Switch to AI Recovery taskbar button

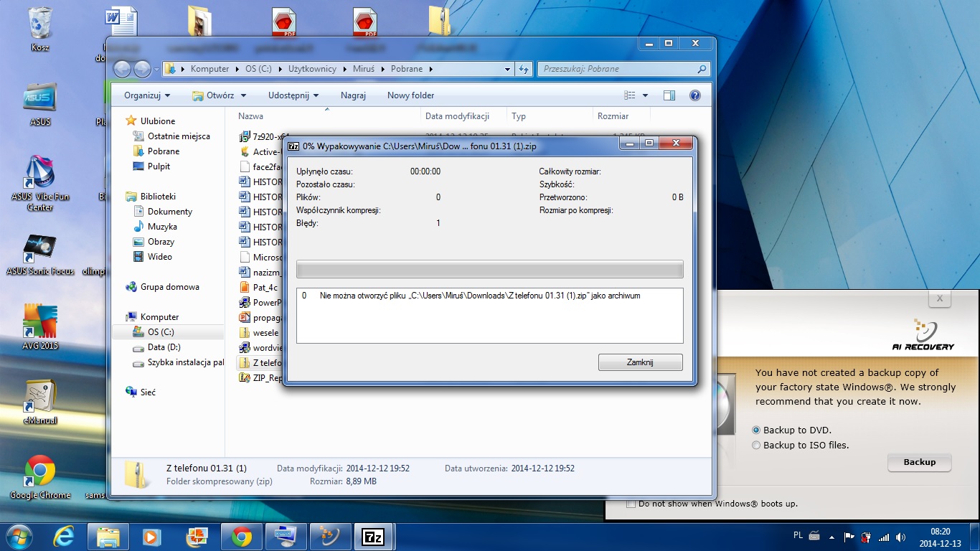coord(329,537)
